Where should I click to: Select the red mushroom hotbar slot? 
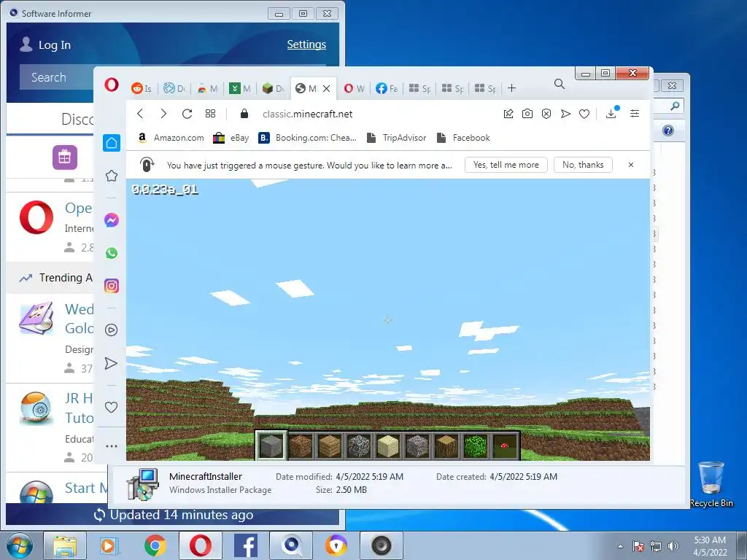(x=505, y=446)
